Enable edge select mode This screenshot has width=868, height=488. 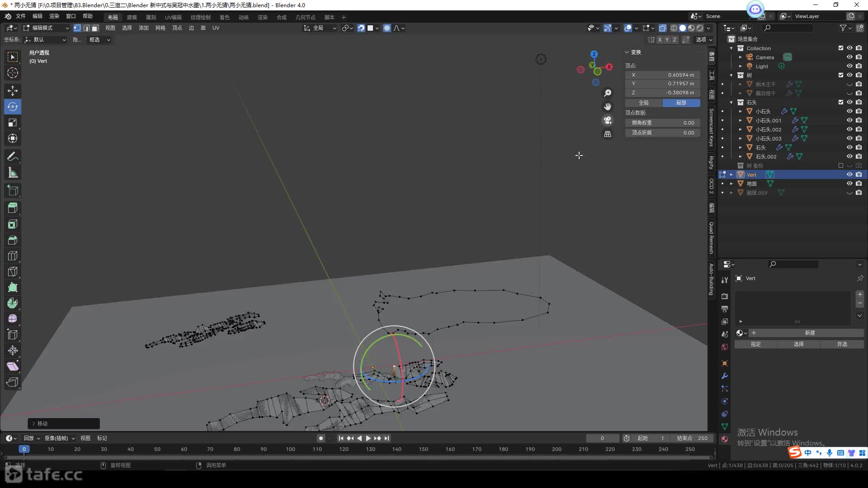coord(86,28)
